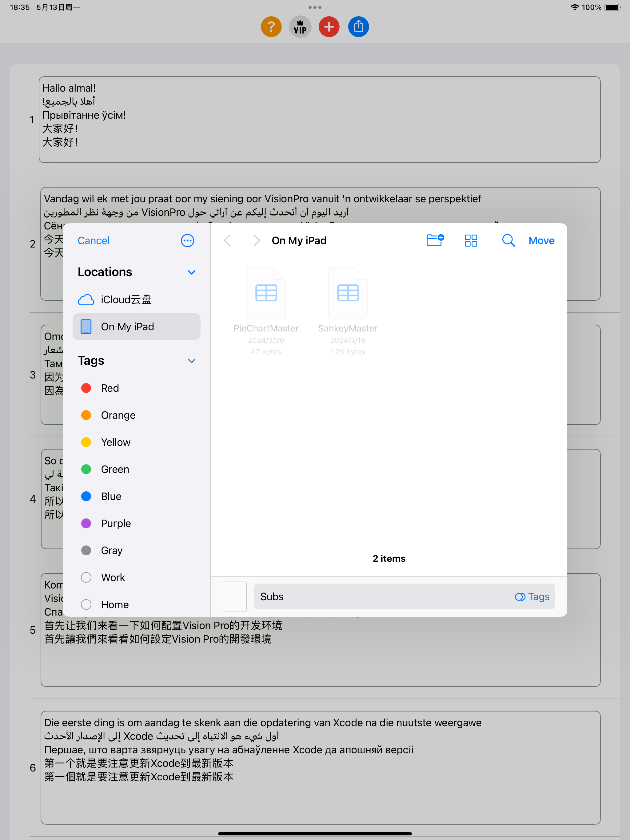
Task: Tap the VIP crown badge icon
Action: pos(300,26)
